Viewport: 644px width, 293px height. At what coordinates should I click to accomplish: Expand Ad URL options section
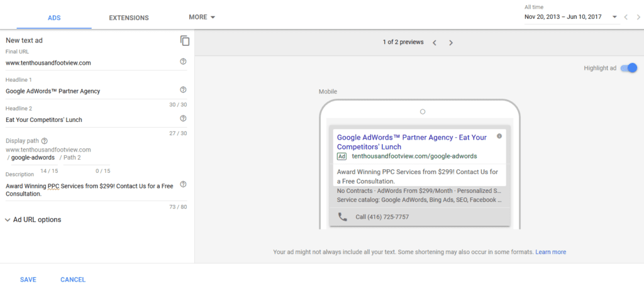coord(33,219)
